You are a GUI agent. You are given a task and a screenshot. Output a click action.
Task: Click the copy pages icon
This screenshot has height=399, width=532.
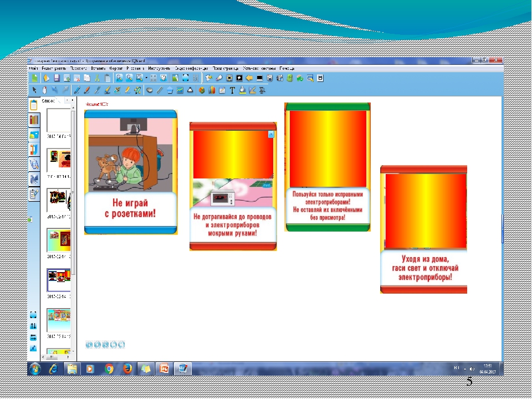[87, 78]
